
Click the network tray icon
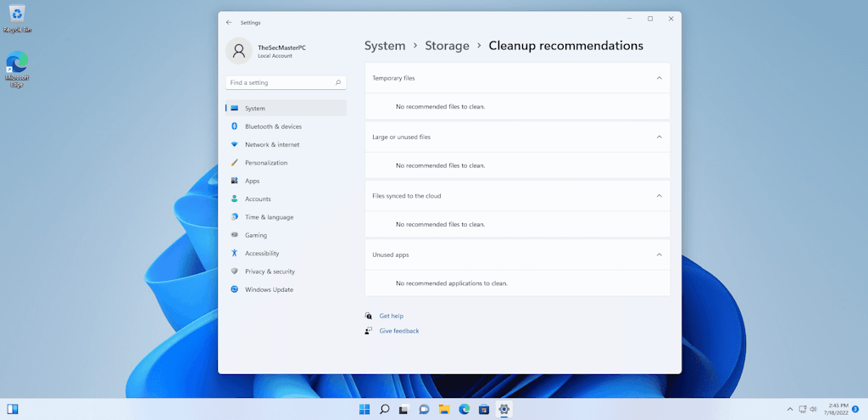(x=802, y=410)
